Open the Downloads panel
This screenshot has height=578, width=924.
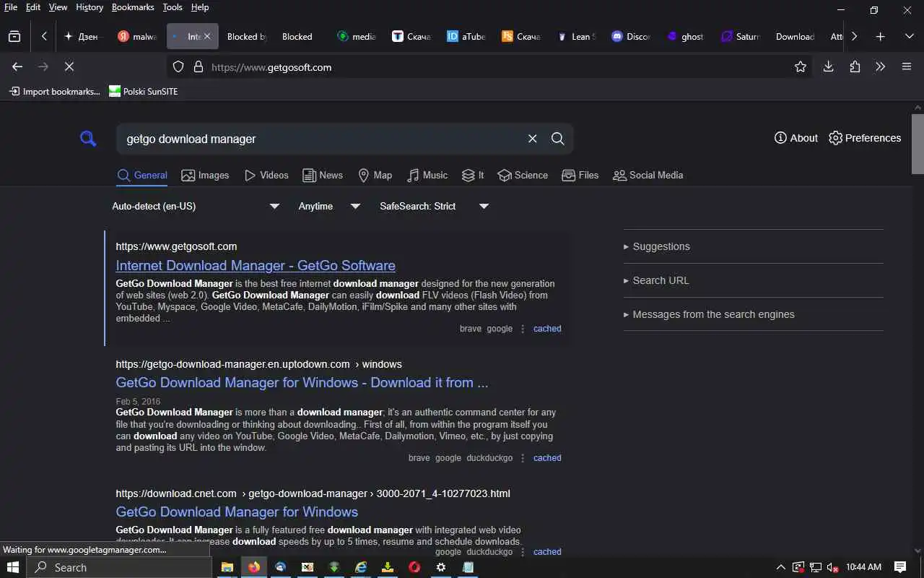828,66
